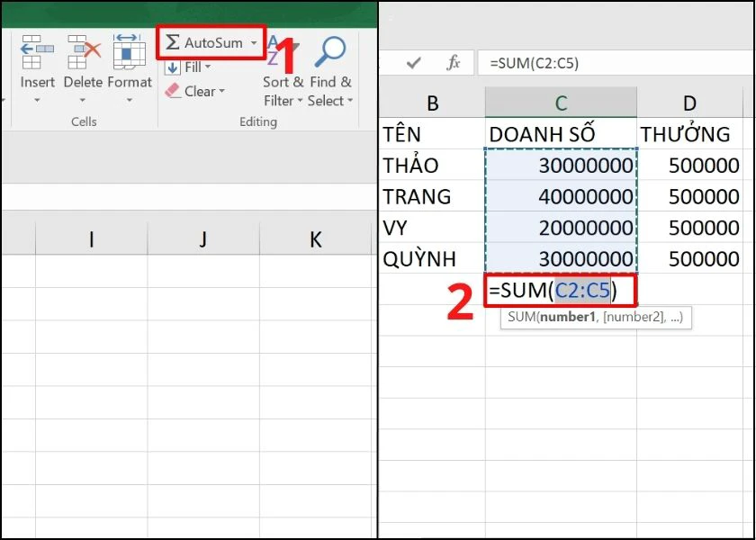
Task: Click QUỲNH's sales value 30000000
Action: pyautogui.click(x=562, y=258)
